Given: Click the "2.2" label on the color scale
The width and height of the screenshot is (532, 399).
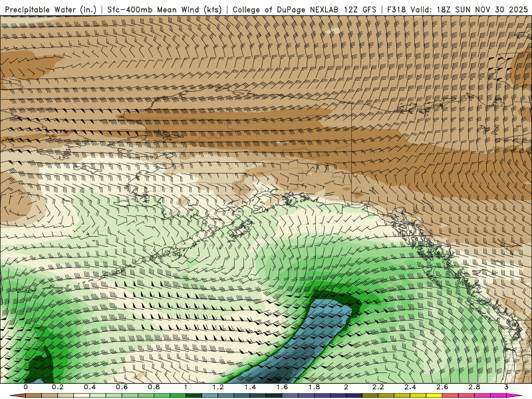Looking at the screenshot, I should pos(378,387).
